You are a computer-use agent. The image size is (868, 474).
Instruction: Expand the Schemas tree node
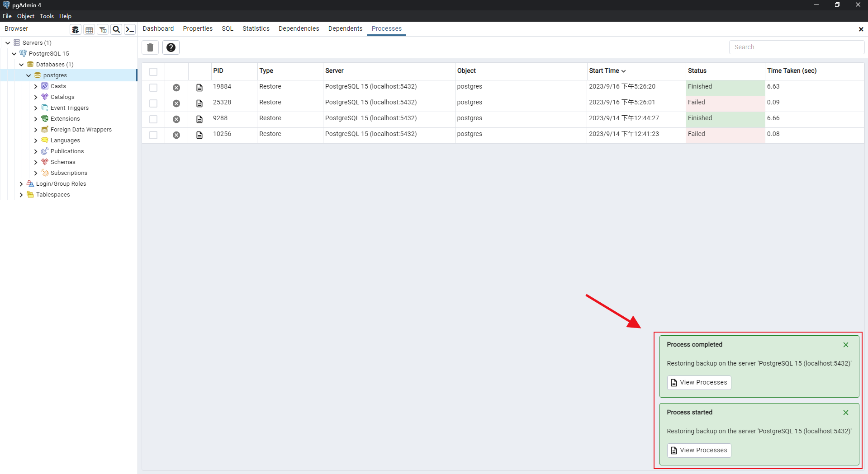(x=36, y=162)
